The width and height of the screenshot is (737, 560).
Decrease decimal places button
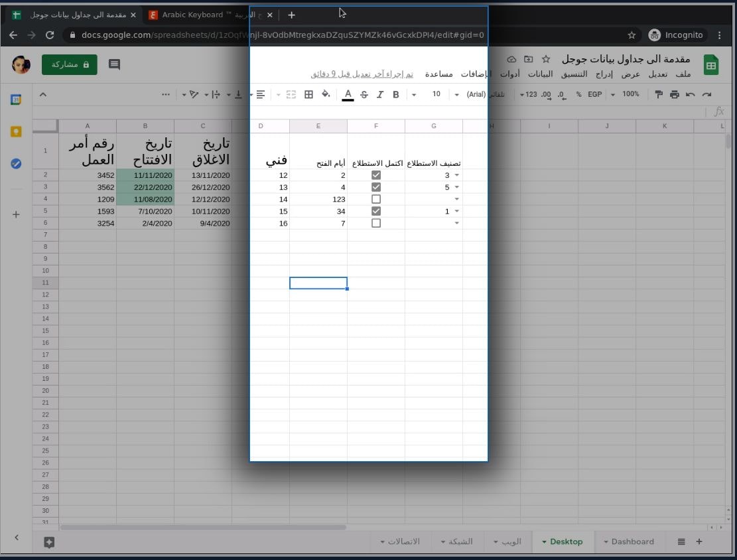561,94
